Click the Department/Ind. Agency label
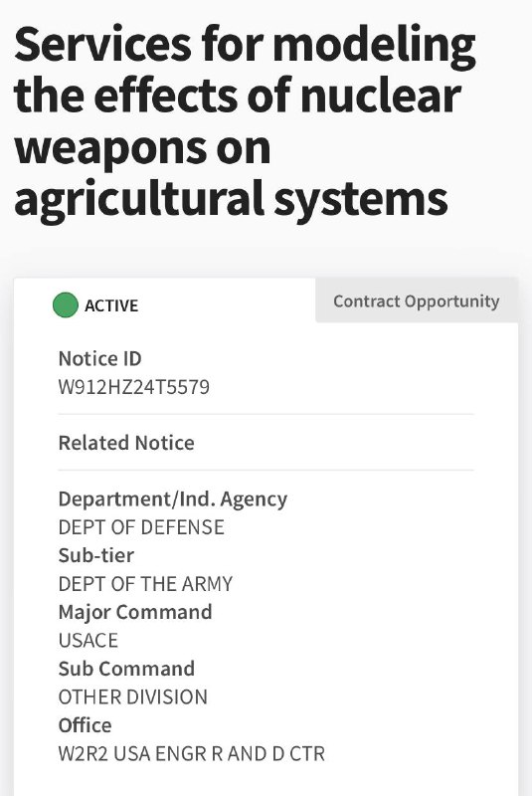 pos(173,499)
